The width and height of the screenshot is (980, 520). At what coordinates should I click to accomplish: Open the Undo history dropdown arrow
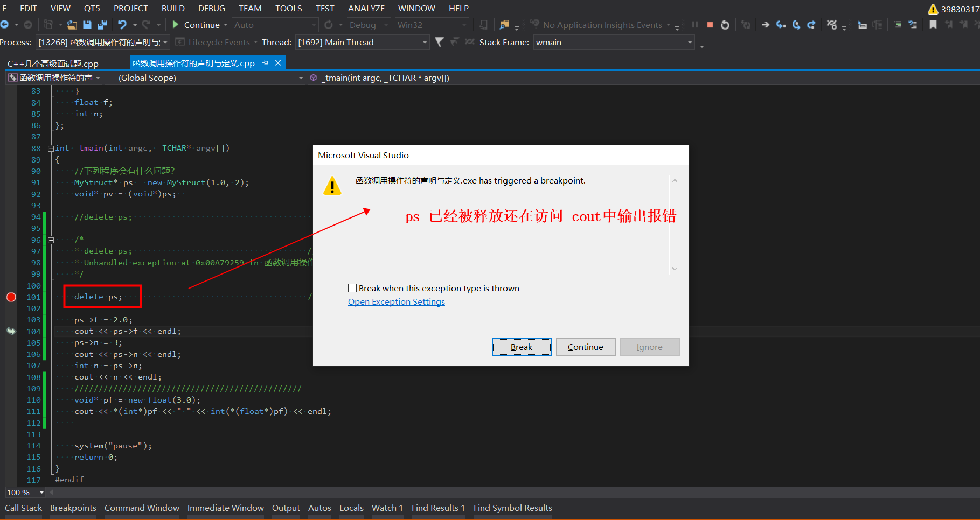(x=135, y=25)
